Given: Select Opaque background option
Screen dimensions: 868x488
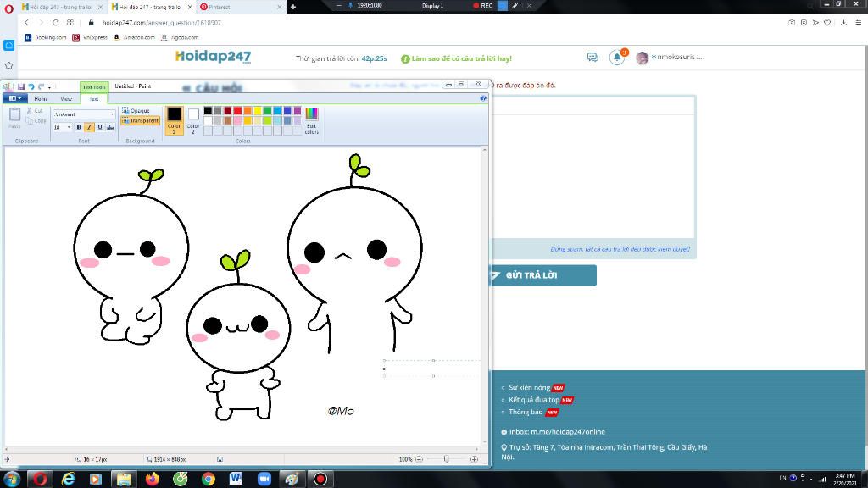Looking at the screenshot, I should (136, 111).
